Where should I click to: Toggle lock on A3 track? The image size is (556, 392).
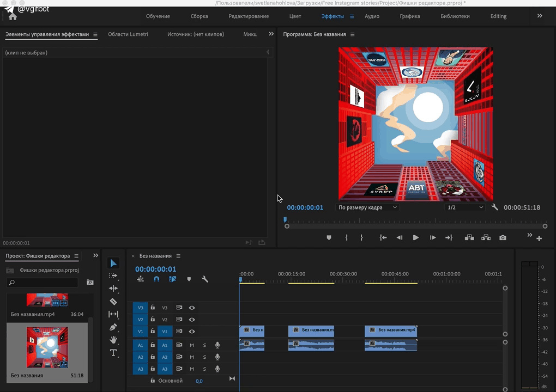tap(153, 369)
